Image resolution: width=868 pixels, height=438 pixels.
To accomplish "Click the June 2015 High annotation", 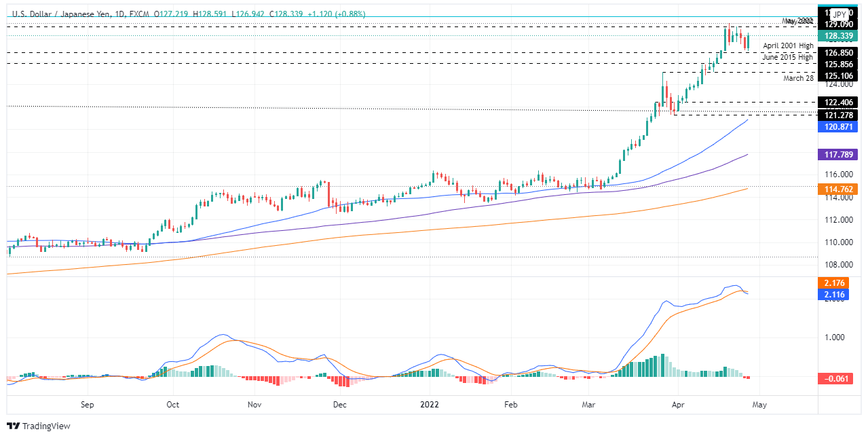I will click(787, 57).
